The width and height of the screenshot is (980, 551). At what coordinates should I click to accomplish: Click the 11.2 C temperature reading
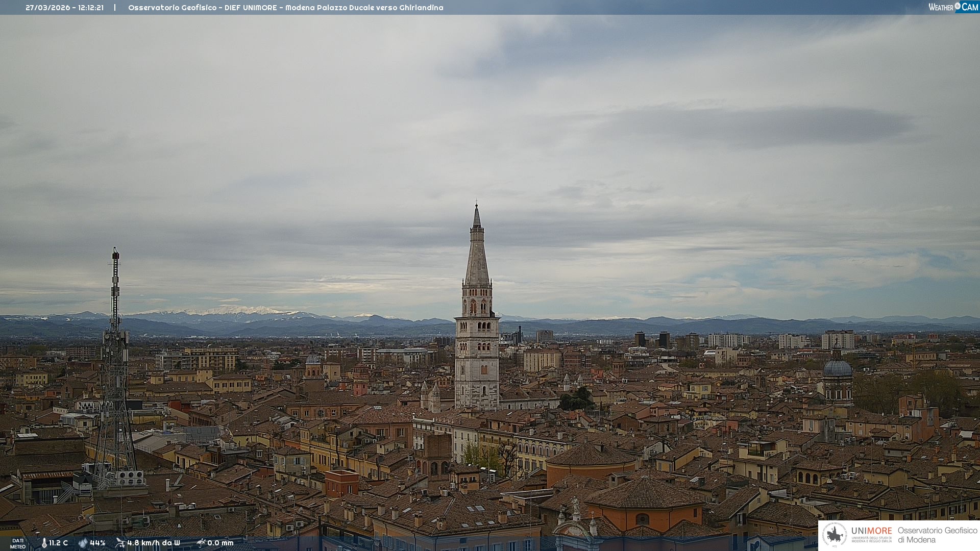[58, 543]
